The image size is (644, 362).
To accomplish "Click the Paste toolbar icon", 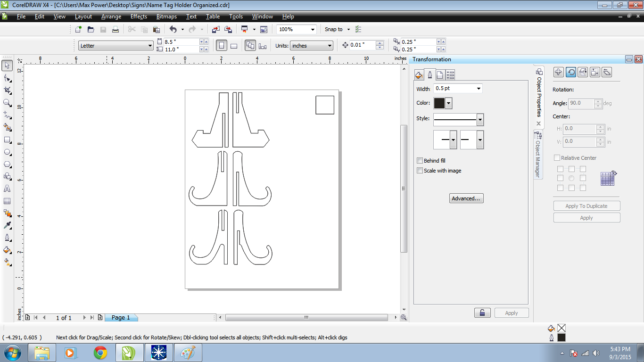I will (156, 29).
